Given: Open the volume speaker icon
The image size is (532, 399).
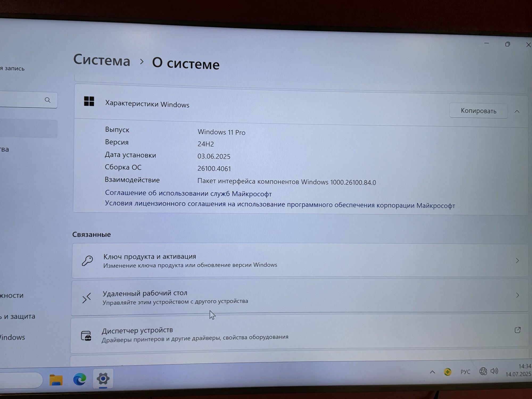Looking at the screenshot, I should point(494,371).
